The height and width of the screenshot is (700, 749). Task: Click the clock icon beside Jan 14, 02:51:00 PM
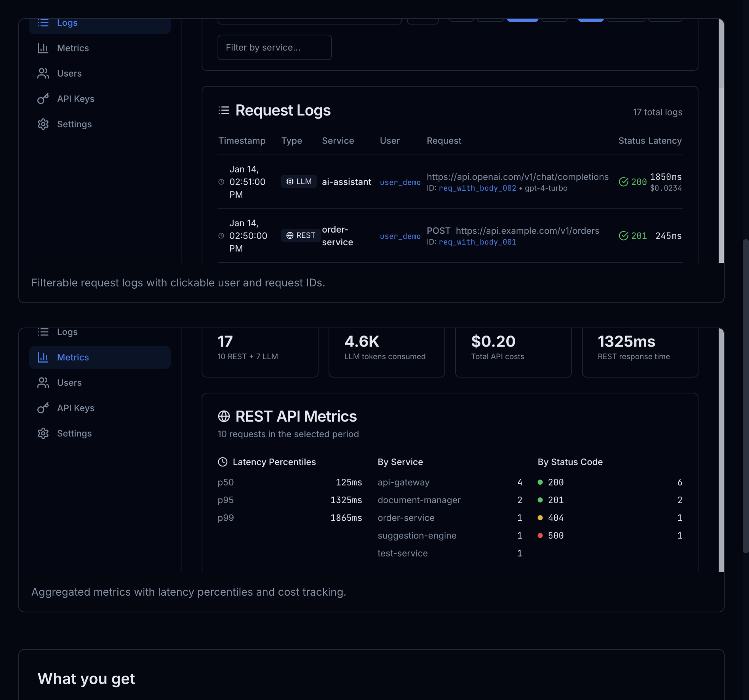click(x=221, y=182)
